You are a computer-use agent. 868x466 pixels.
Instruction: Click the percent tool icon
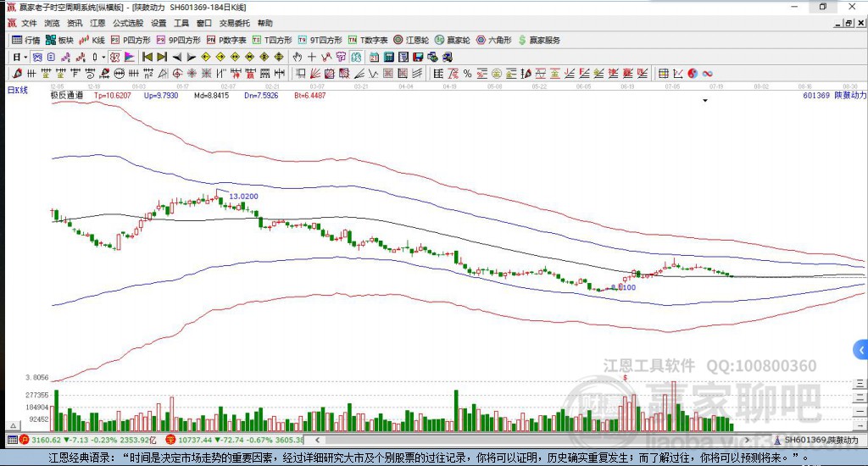pyautogui.click(x=468, y=74)
